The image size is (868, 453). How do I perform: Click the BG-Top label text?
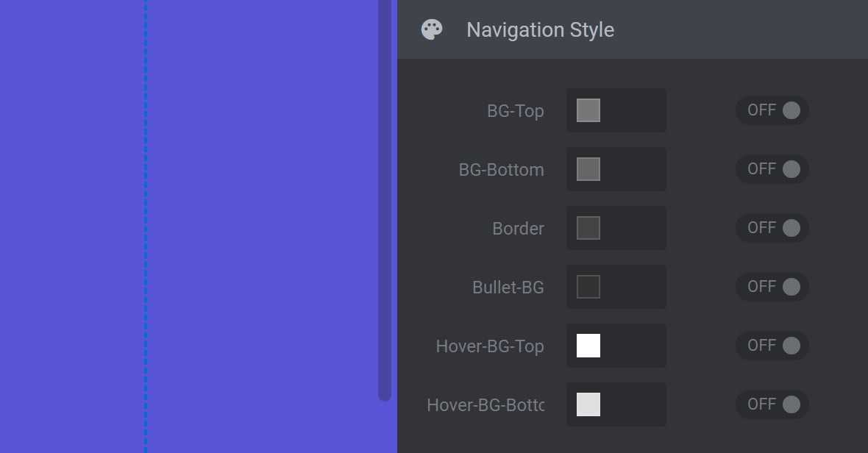point(516,110)
